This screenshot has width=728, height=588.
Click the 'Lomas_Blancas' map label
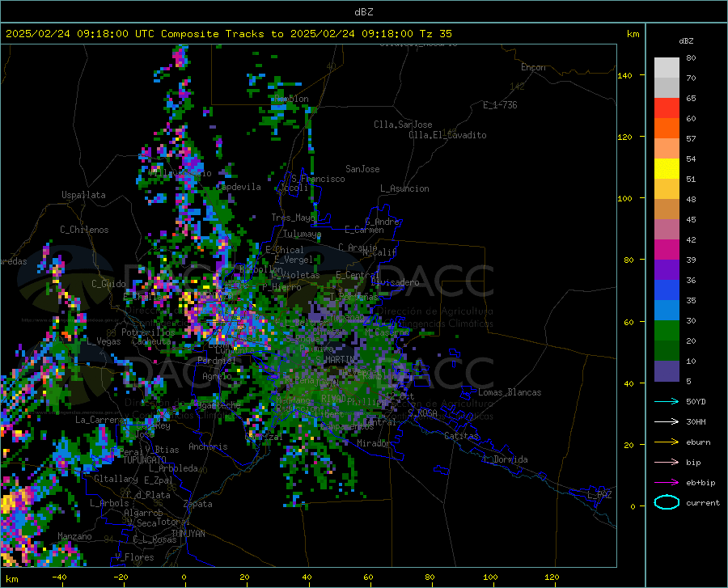[510, 392]
